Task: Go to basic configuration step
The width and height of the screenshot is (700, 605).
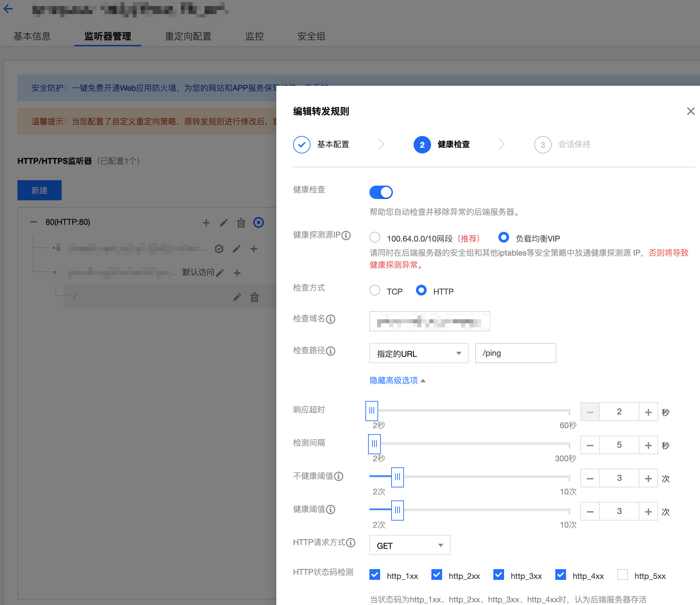Action: 321,145
